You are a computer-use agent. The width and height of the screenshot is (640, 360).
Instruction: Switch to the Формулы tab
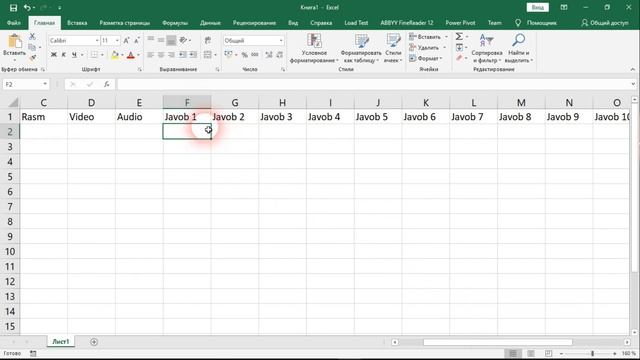tap(175, 23)
